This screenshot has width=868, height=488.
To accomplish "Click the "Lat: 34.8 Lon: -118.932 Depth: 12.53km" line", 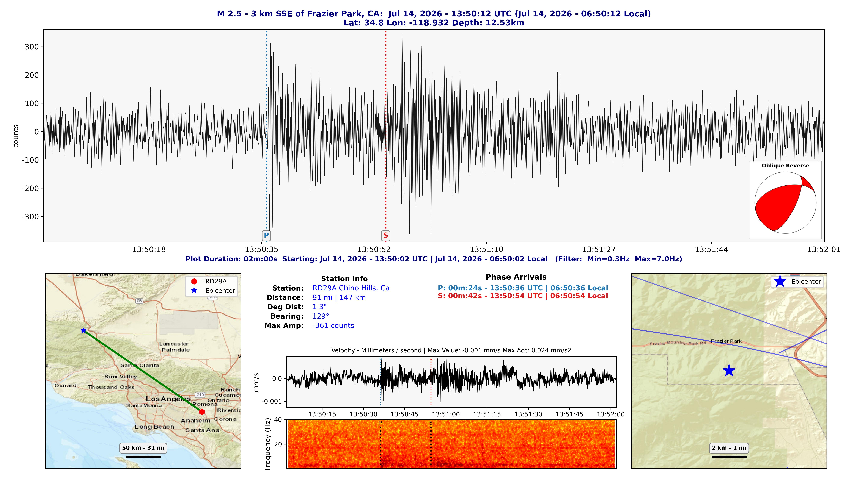I will [434, 23].
